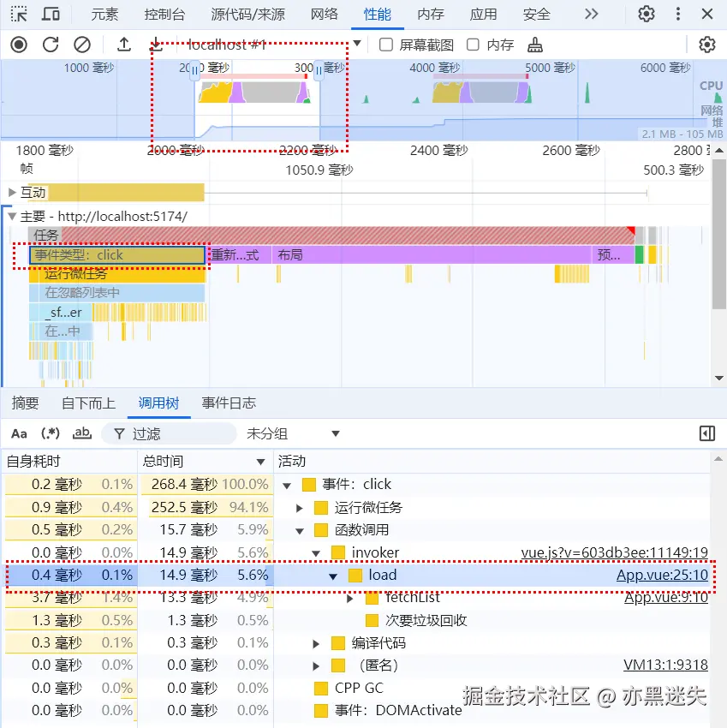Expand the 编译代码 tree row
Image resolution: width=727 pixels, height=728 pixels.
pyautogui.click(x=316, y=644)
